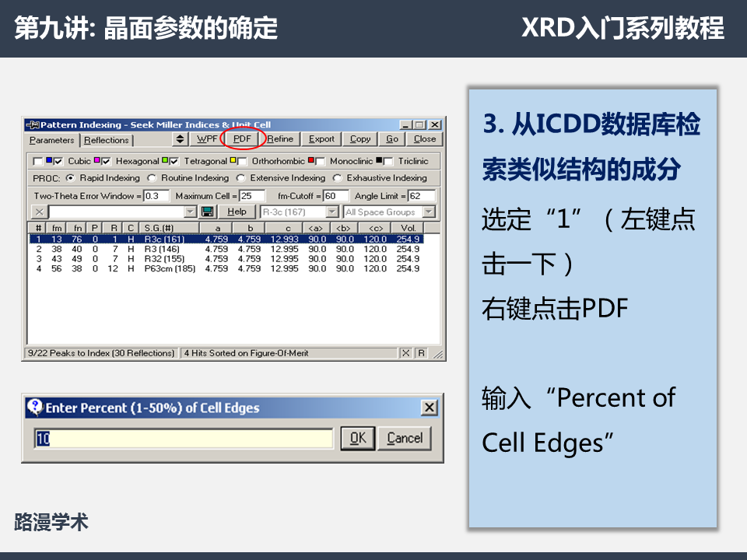Select the Exhaustive Indexing radio button
Screen dimensions: 747x560
(x=337, y=177)
